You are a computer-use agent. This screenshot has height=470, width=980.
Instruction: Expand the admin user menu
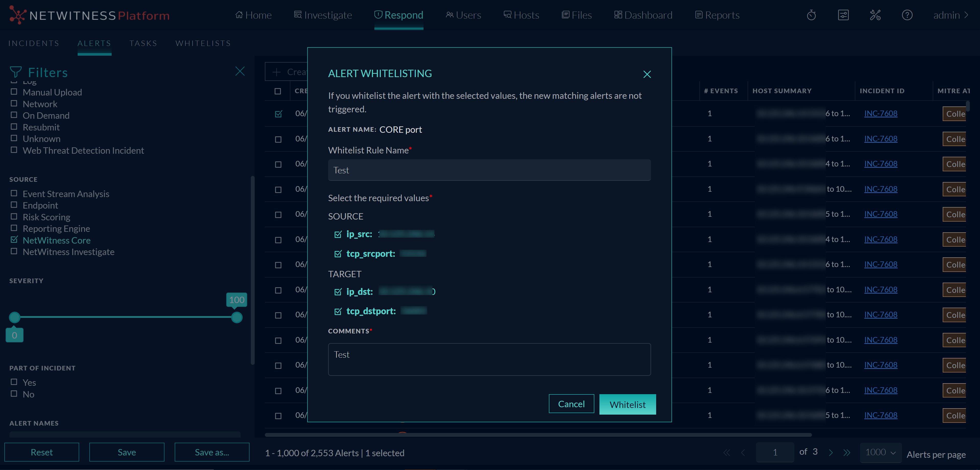tap(950, 15)
